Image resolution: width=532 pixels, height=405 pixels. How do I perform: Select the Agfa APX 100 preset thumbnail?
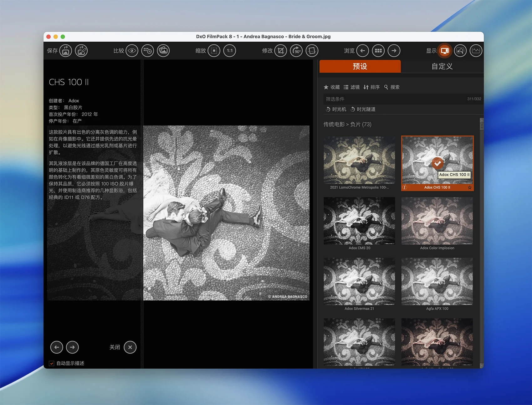[x=437, y=281]
